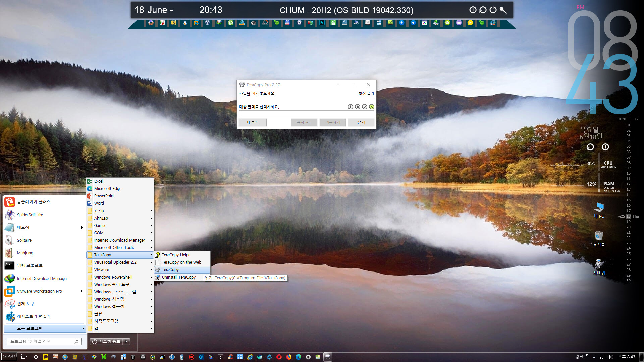Viewport: 644px width, 362px height.
Task: Open the shutdown options arrow
Action: (x=126, y=341)
